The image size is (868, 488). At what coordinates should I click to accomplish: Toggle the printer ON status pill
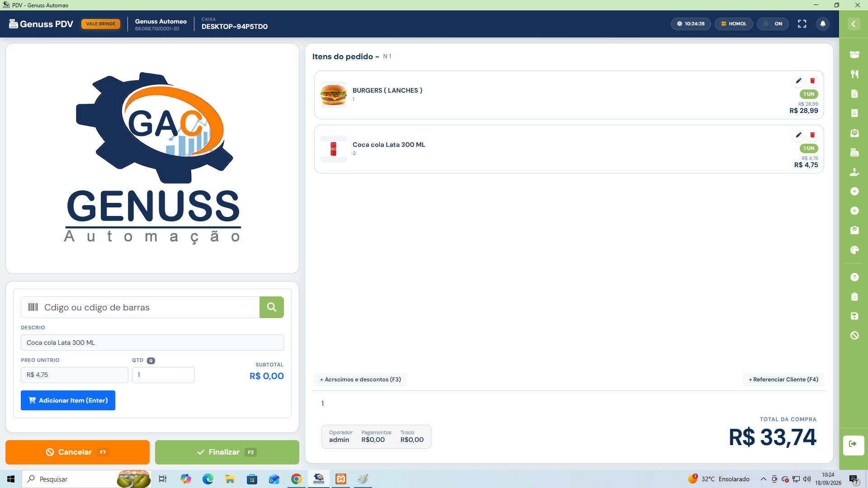pyautogui.click(x=773, y=24)
